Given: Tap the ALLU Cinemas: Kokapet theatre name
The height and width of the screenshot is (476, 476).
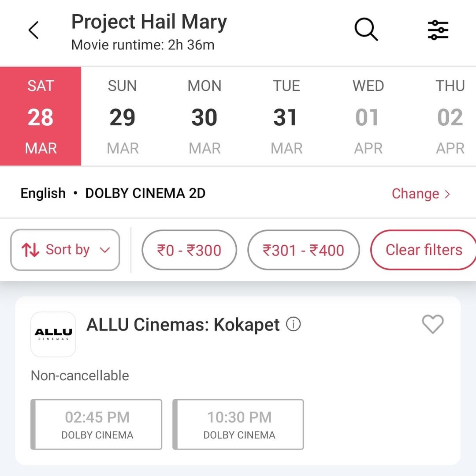Looking at the screenshot, I should point(183,325).
